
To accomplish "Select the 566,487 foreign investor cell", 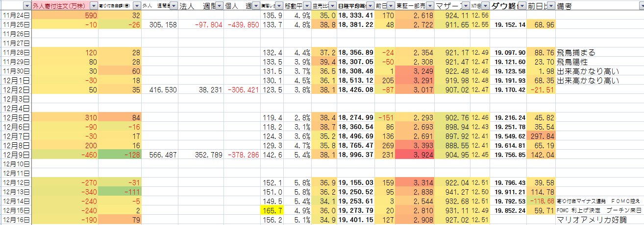I will coord(159,155).
